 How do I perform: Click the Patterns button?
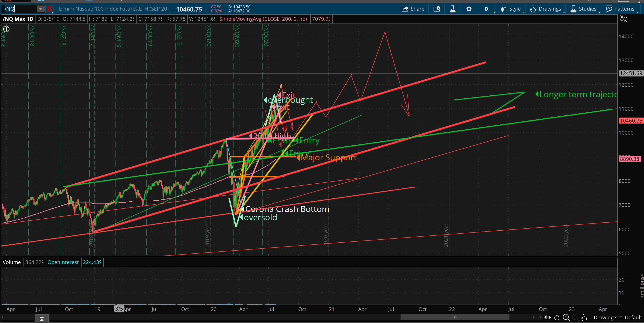(620, 9)
